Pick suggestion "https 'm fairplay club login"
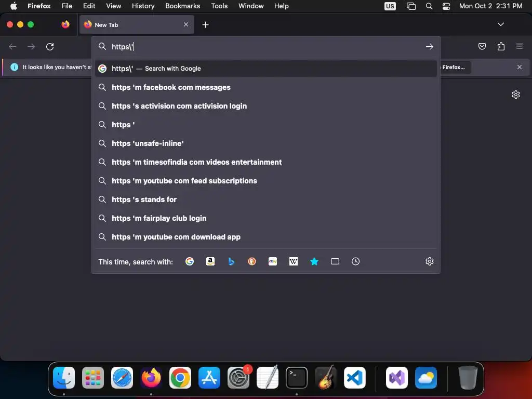Screen dimensions: 532x399 pos(265,218)
